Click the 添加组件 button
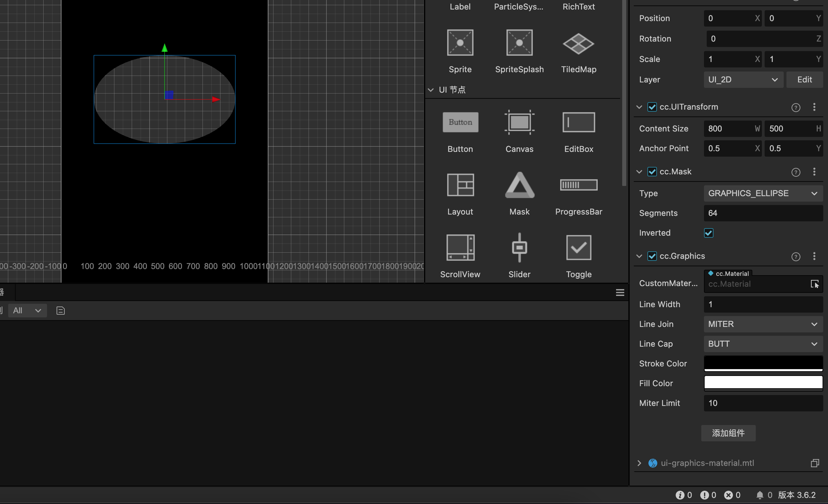This screenshot has width=828, height=504. coord(728,433)
